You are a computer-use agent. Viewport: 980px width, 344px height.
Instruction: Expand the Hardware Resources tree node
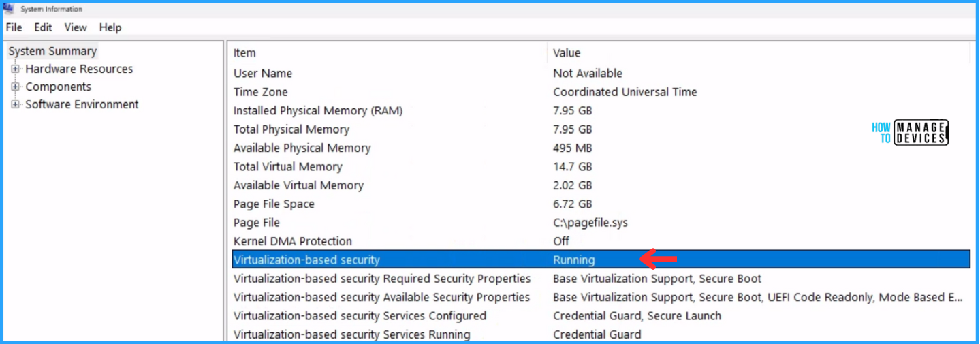click(15, 69)
